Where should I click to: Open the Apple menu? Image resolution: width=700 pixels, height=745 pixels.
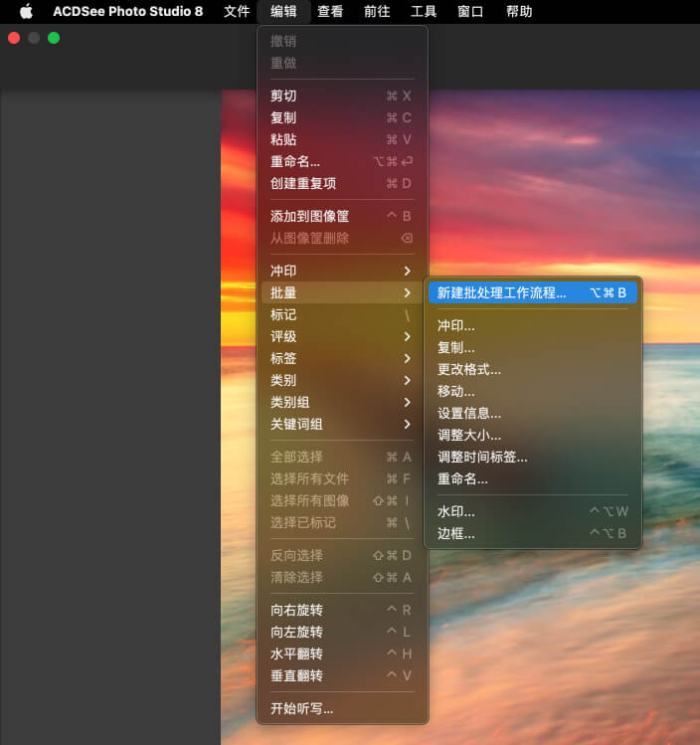pyautogui.click(x=26, y=11)
